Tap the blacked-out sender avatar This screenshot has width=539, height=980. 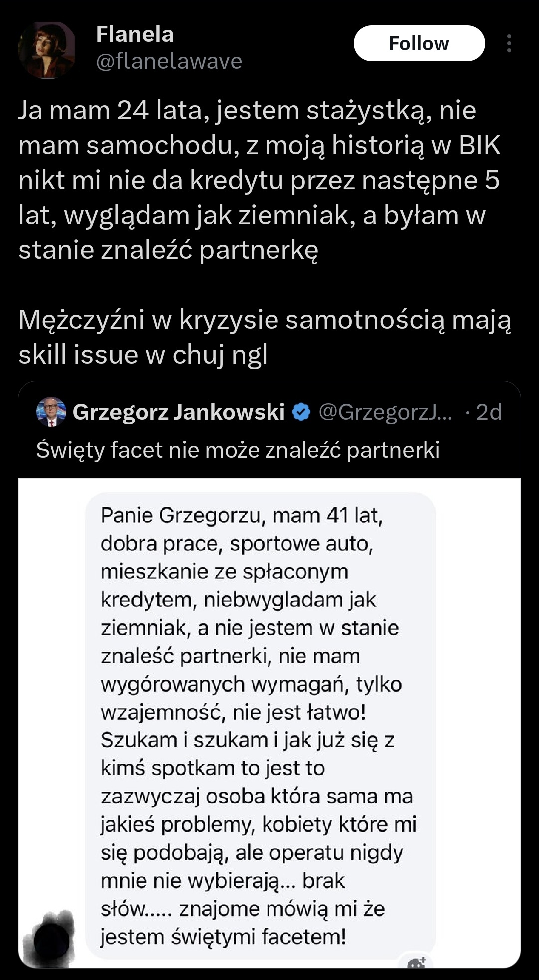click(x=51, y=939)
